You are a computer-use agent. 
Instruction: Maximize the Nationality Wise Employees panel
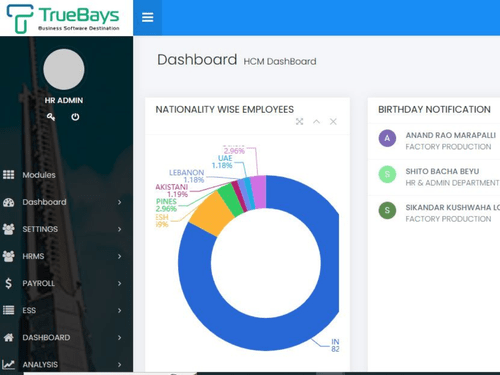[299, 122]
